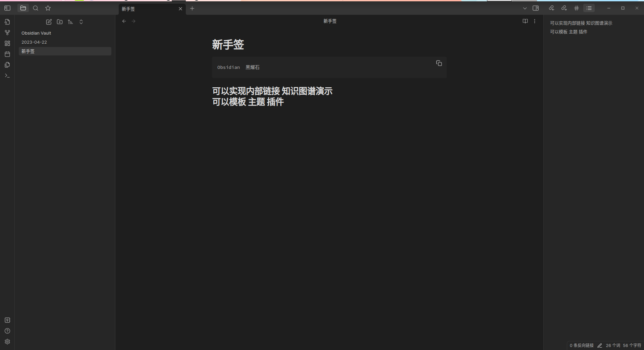Toggle the outline panel list icon
Viewport: 644px width, 350px height.
pos(589,8)
